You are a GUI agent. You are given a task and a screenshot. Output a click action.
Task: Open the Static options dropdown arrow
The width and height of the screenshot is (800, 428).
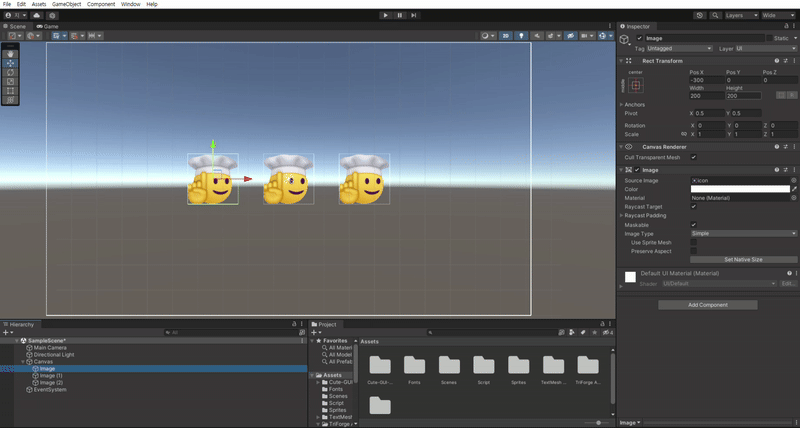click(x=795, y=38)
